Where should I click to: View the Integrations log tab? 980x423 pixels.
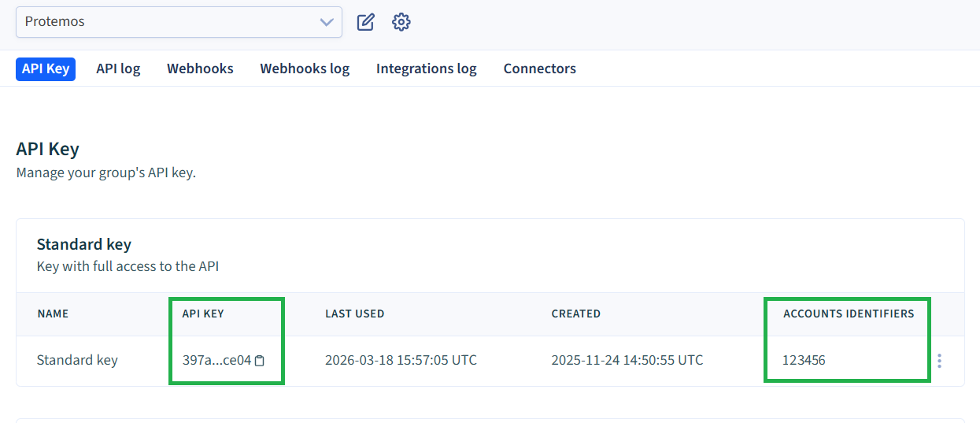(426, 69)
